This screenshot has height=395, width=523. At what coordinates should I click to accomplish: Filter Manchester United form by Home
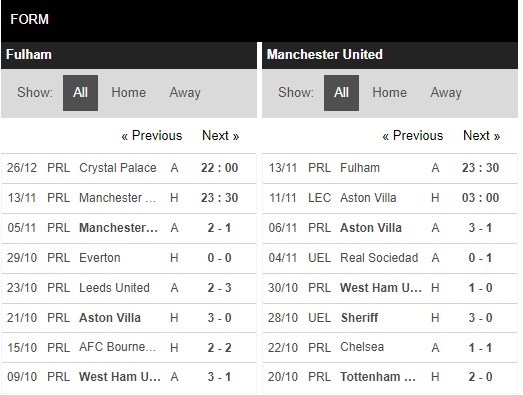(x=390, y=93)
